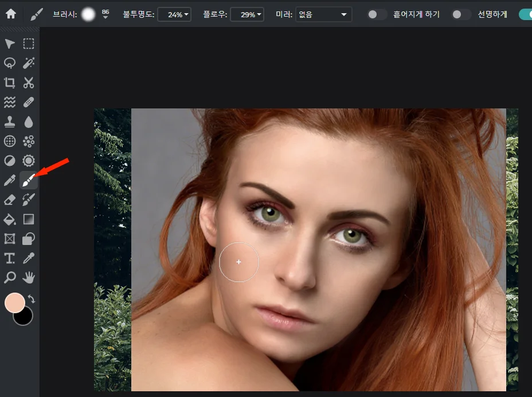Image resolution: width=532 pixels, height=397 pixels.
Task: Click the 흩어지게 하기 text label
Action: click(x=416, y=14)
